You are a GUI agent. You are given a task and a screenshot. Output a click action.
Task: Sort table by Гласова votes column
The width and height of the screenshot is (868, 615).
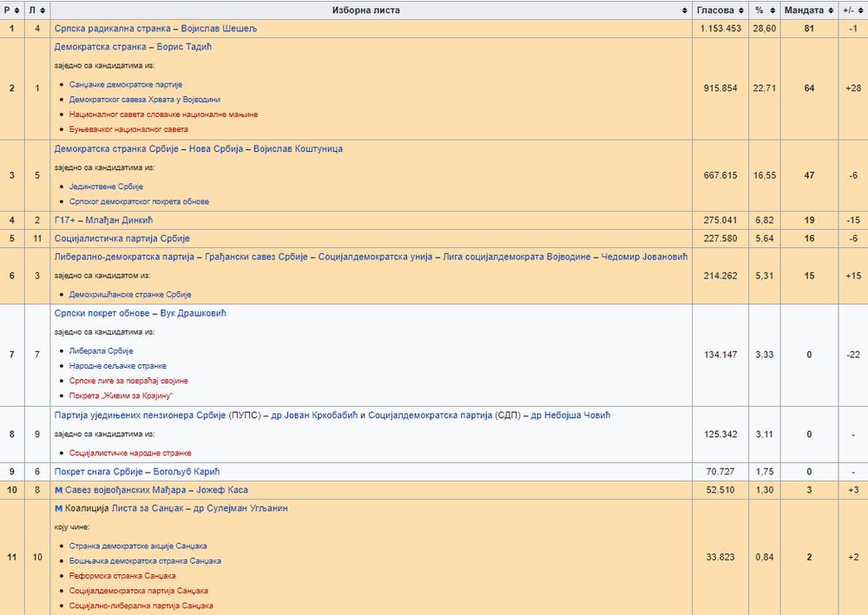(x=720, y=10)
